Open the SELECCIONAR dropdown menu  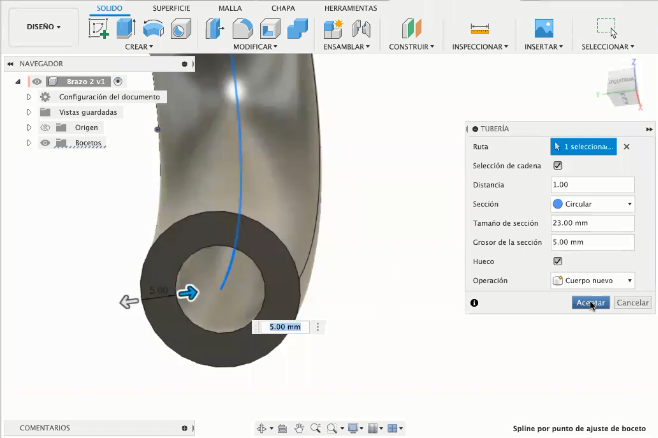click(608, 47)
